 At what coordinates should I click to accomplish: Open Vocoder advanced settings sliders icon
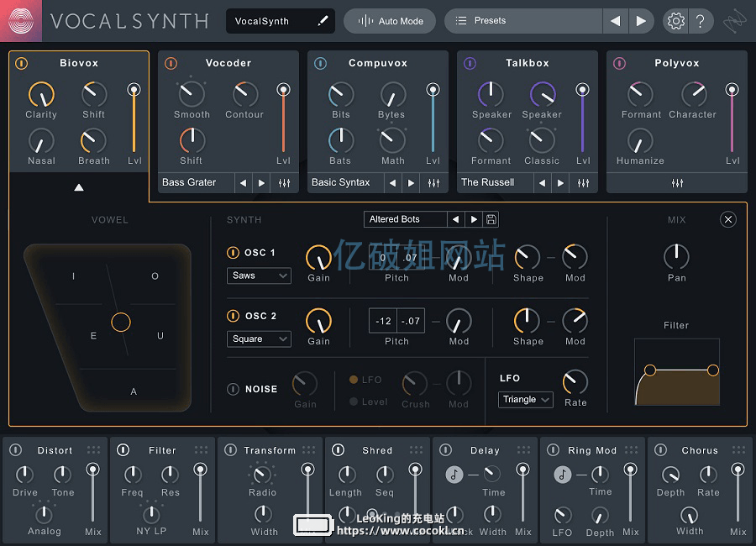click(284, 183)
